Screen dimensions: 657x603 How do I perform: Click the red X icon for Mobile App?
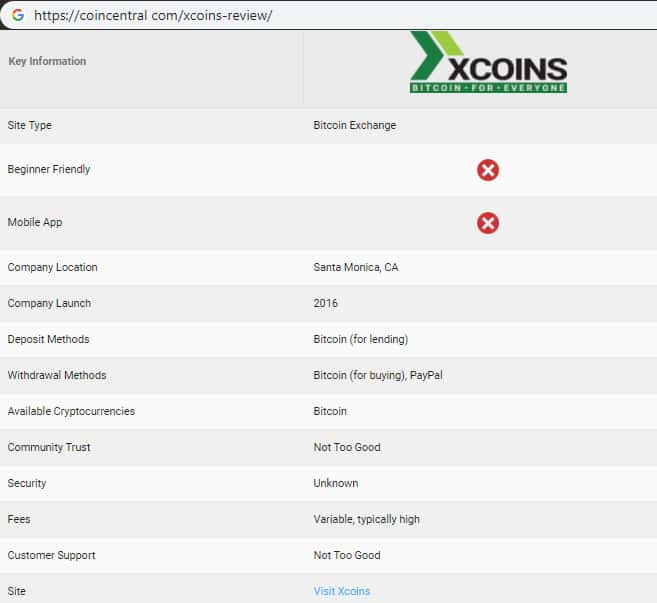coord(488,223)
